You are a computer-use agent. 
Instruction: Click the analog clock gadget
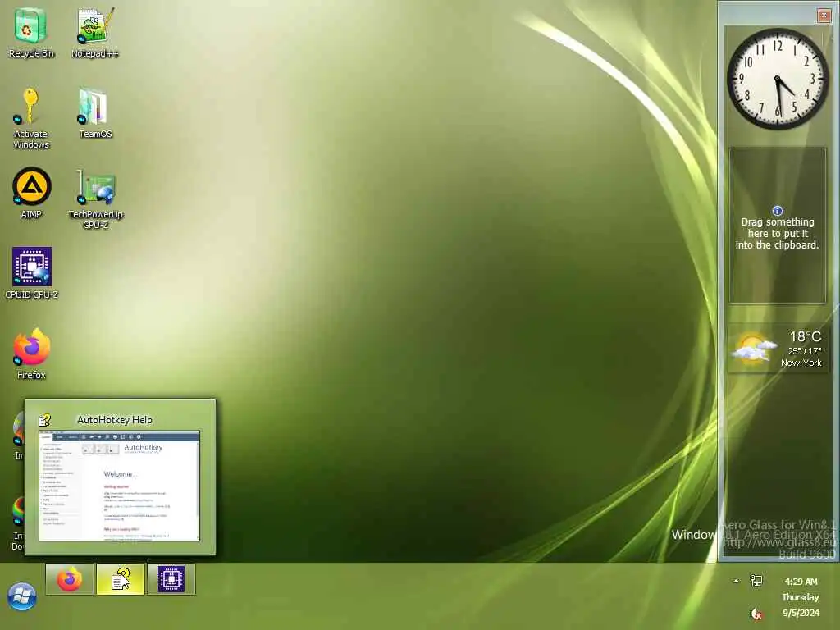778,79
